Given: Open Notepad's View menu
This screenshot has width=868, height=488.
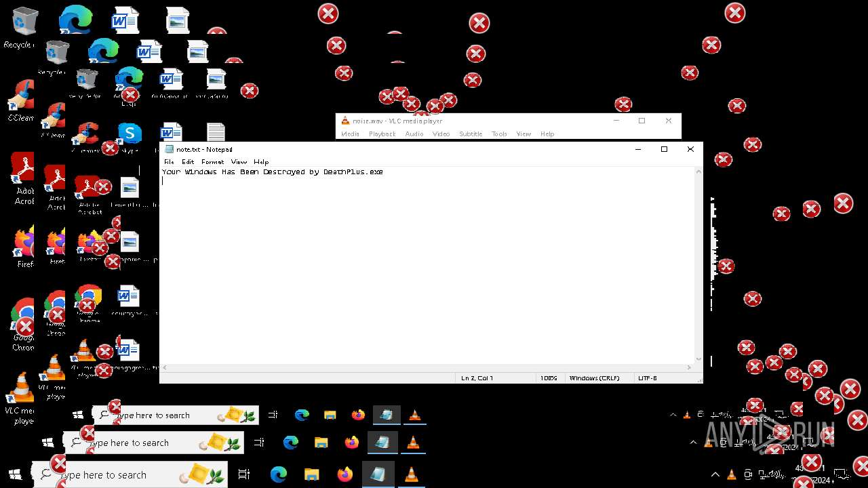Looking at the screenshot, I should point(239,162).
